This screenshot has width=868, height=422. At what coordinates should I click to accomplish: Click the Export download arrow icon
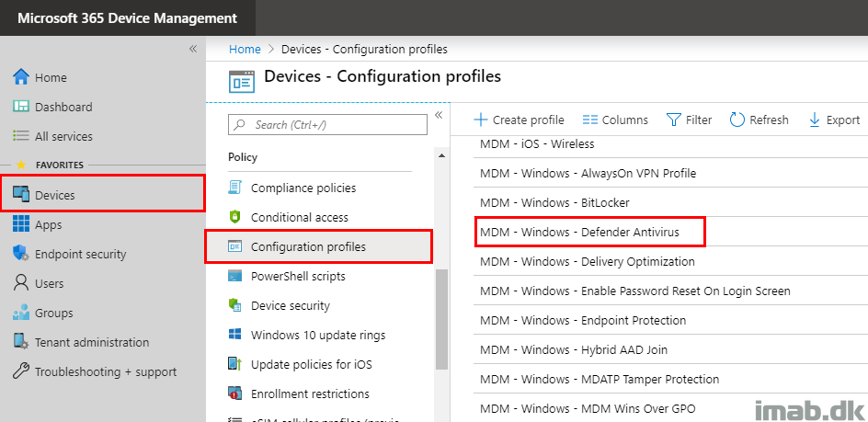(815, 120)
